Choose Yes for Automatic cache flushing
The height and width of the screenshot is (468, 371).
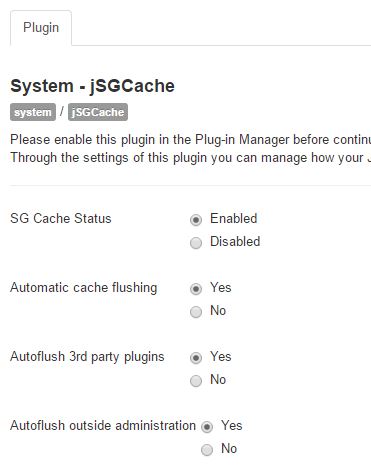pos(196,289)
